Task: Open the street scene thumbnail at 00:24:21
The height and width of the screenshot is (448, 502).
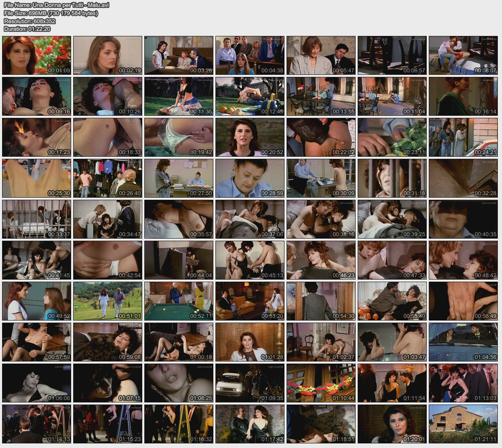Action: pyautogui.click(x=463, y=137)
